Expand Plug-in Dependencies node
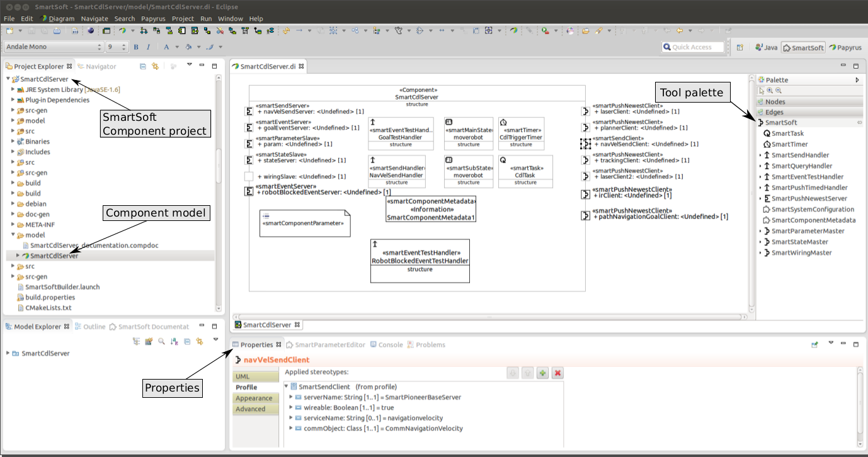The width and height of the screenshot is (868, 457). tap(13, 100)
